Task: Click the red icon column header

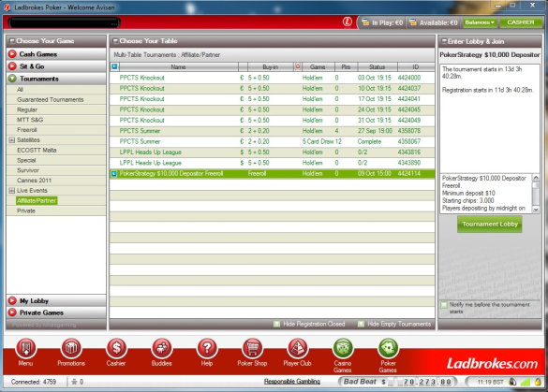Action: coord(298,66)
